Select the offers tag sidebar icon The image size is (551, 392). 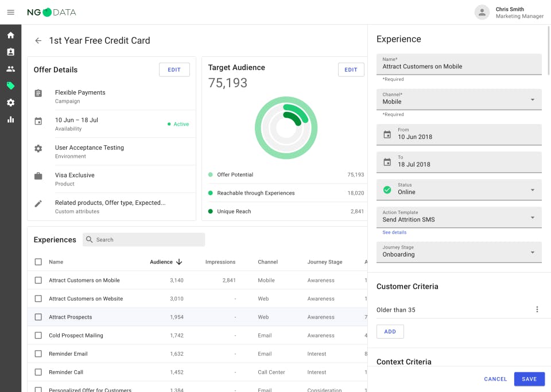[x=10, y=86]
